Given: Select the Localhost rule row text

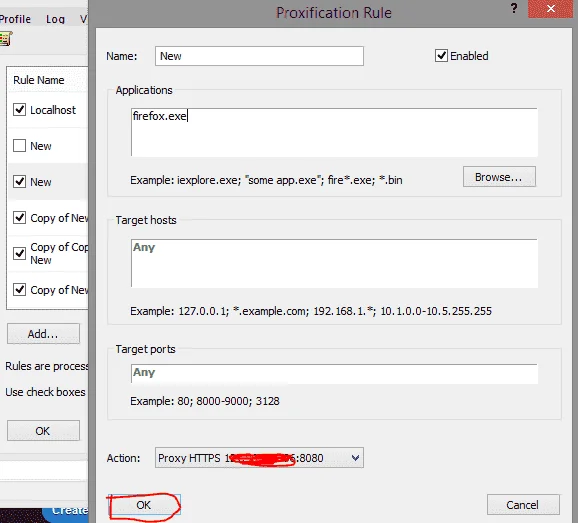Looking at the screenshot, I should [x=53, y=110].
